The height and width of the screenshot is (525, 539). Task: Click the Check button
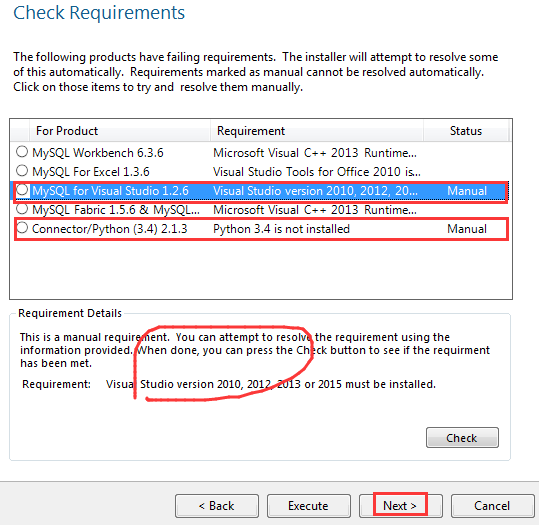click(x=462, y=438)
